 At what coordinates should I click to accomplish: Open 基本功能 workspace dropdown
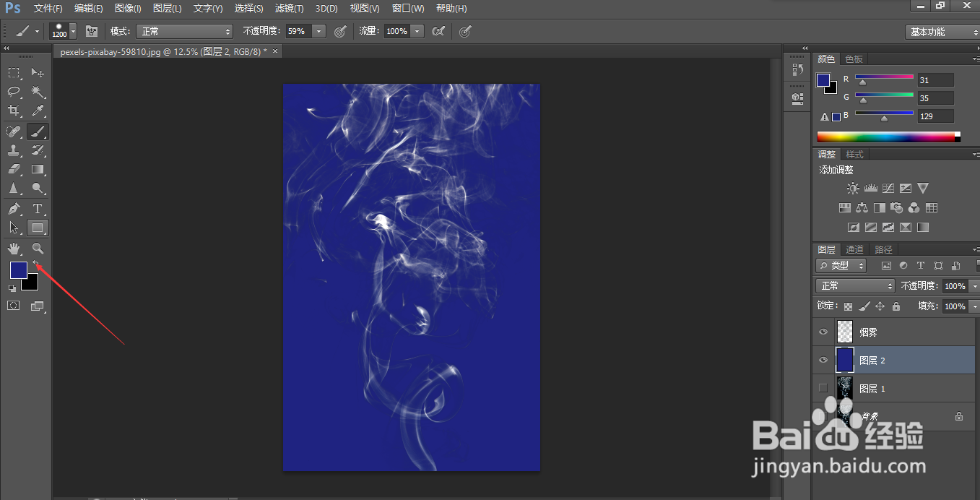[942, 32]
